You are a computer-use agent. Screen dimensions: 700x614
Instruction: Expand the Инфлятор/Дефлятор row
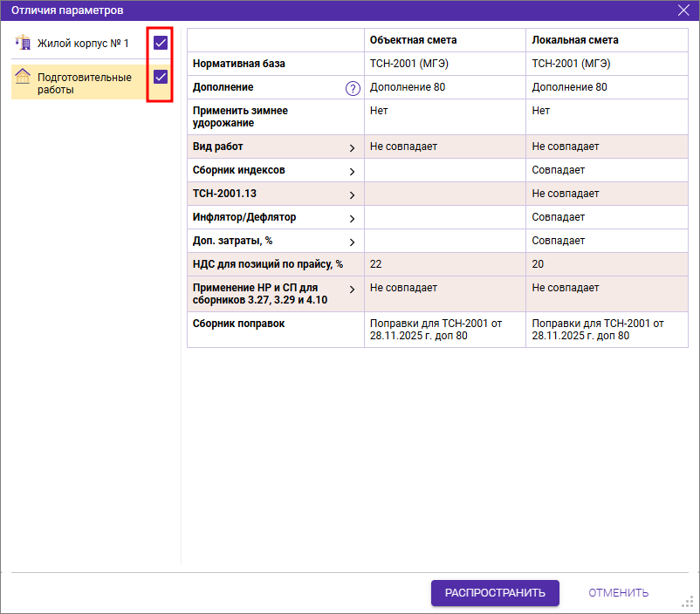pos(352,218)
